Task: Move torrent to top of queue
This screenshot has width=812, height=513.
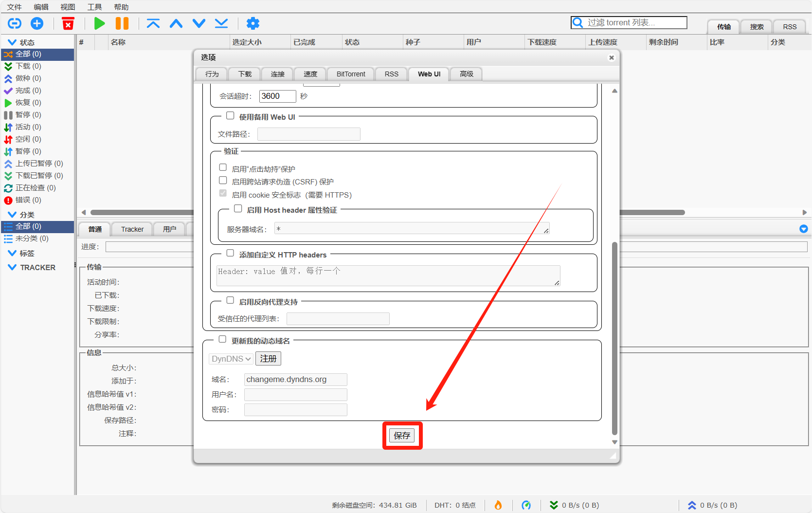Action: click(153, 23)
